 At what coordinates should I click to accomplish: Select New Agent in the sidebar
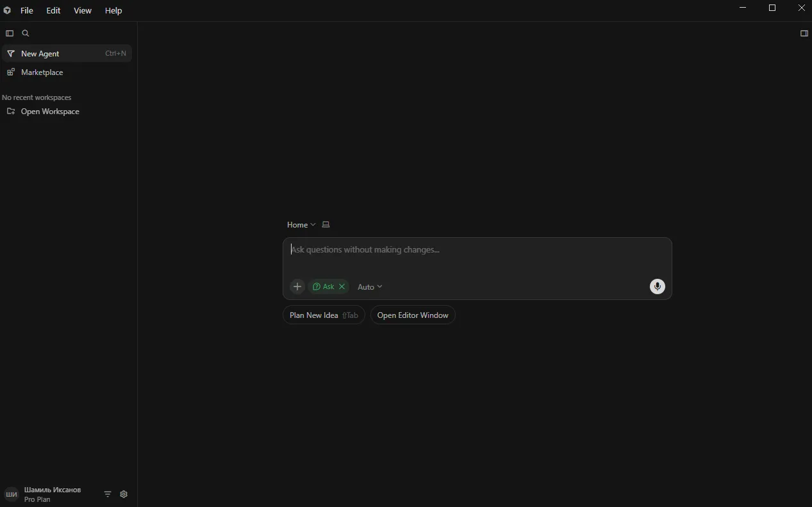tap(40, 54)
